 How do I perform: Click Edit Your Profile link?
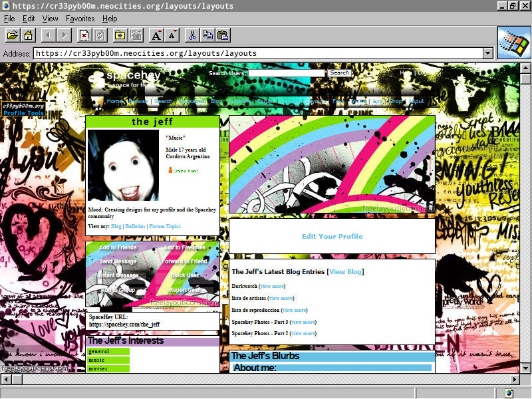[332, 237]
